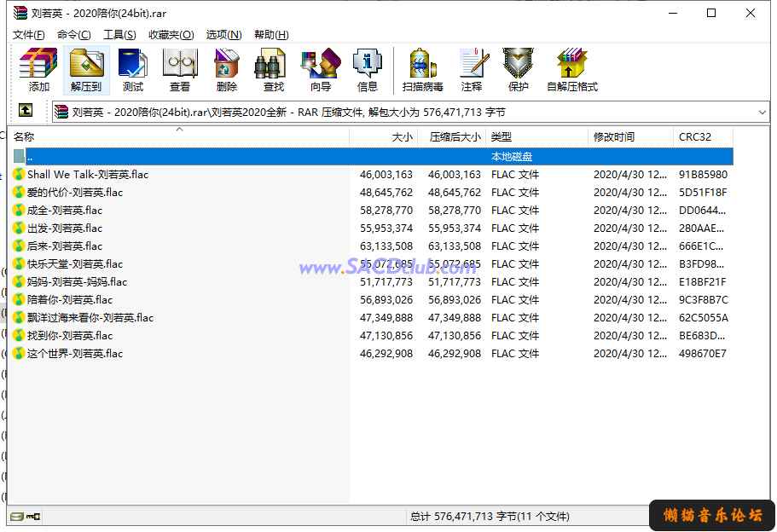Click CRC32 value 9C3F8B7C
The image size is (777, 532).
pos(704,300)
